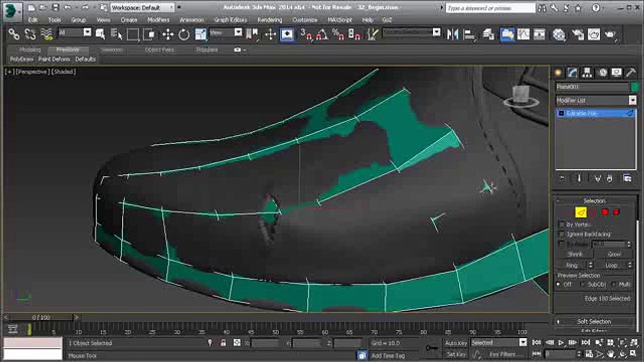Open Select by Name tool
This screenshot has height=362, width=644.
[x=116, y=34]
